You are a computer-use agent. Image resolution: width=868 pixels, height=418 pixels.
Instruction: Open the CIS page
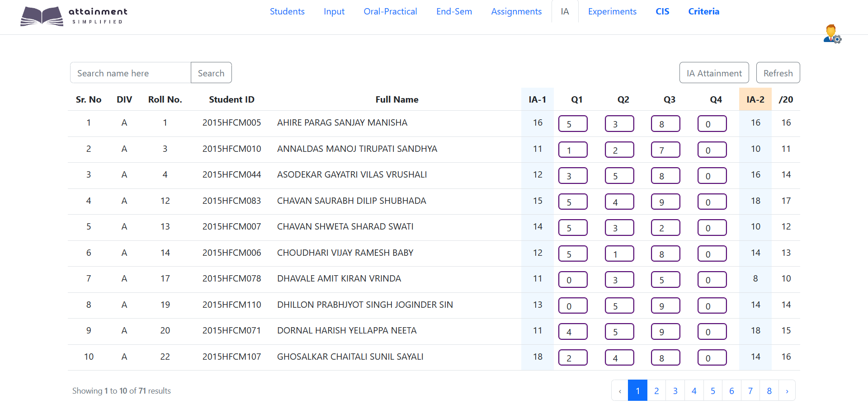pos(662,11)
